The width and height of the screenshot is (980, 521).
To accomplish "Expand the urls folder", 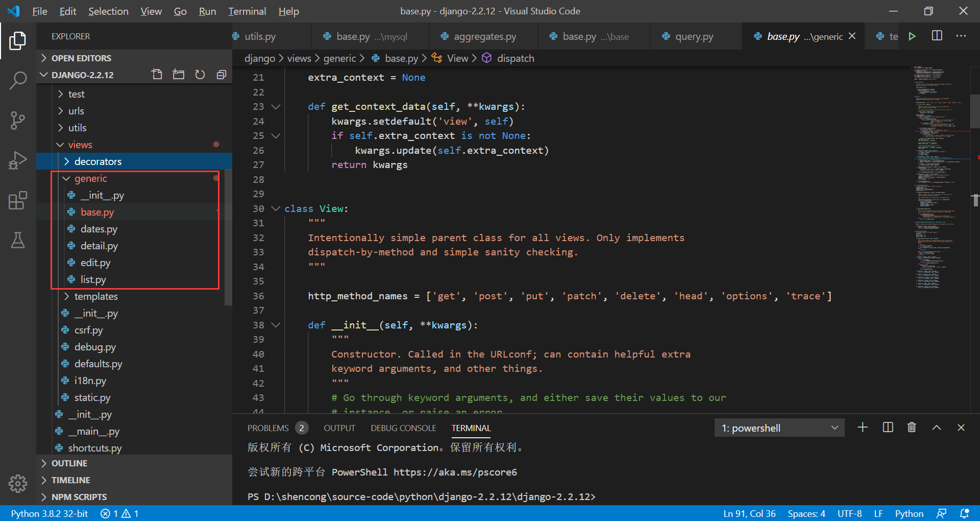I will pos(134,111).
